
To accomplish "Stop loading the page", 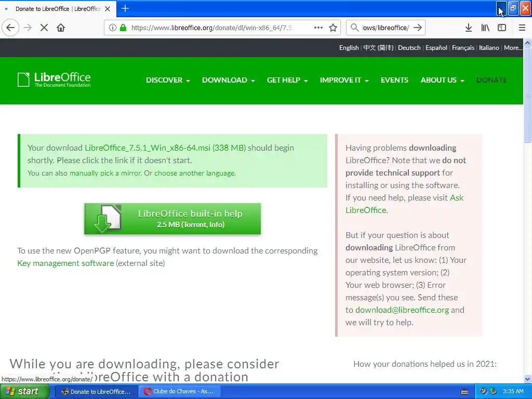I will (x=44, y=28).
